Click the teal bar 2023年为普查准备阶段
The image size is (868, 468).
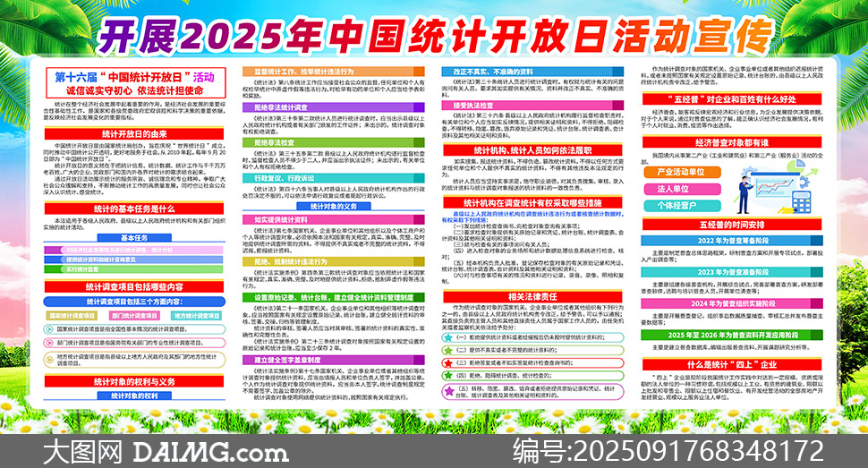coord(732,272)
